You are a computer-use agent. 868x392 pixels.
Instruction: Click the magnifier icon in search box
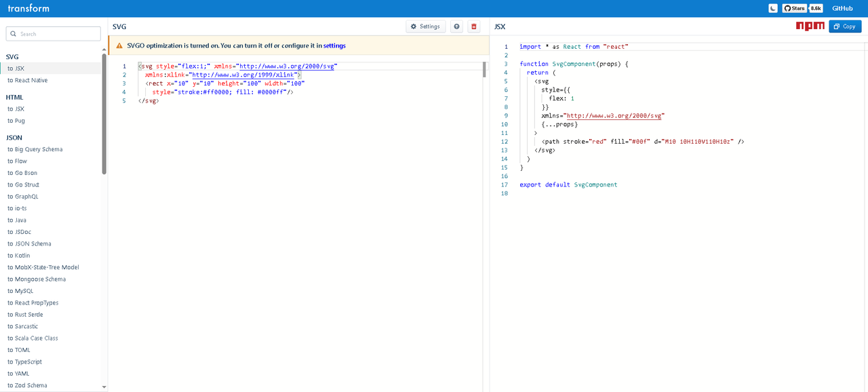pyautogui.click(x=13, y=34)
